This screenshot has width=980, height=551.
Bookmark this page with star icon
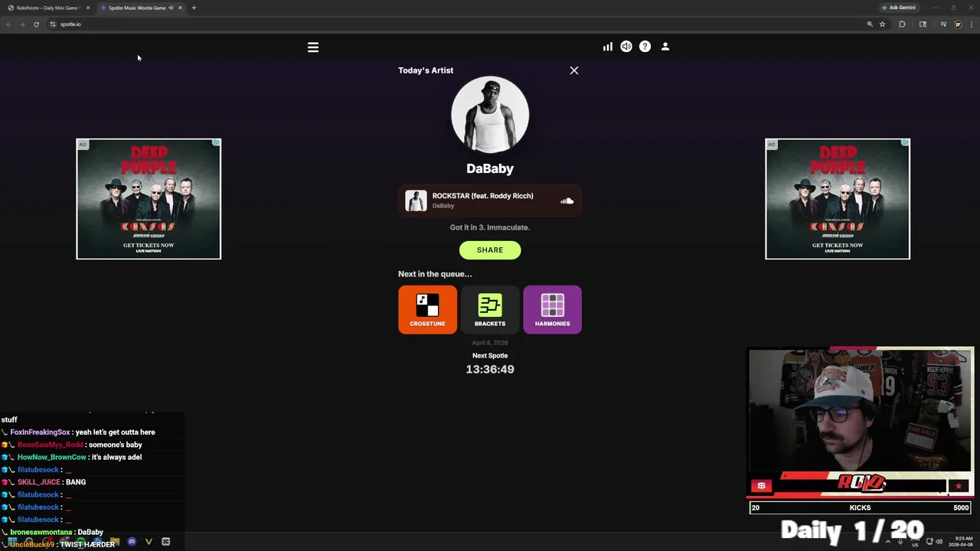click(882, 24)
